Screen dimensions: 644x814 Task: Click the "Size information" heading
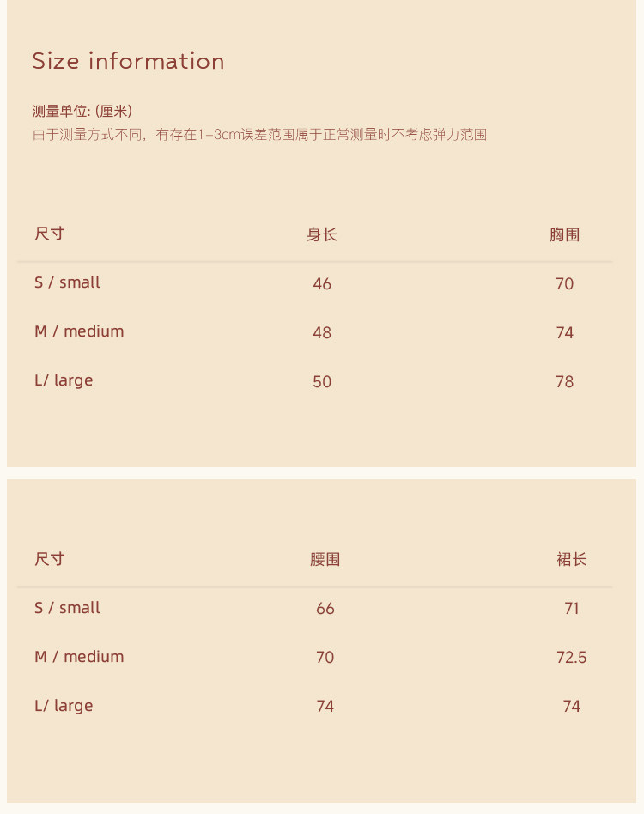128,61
